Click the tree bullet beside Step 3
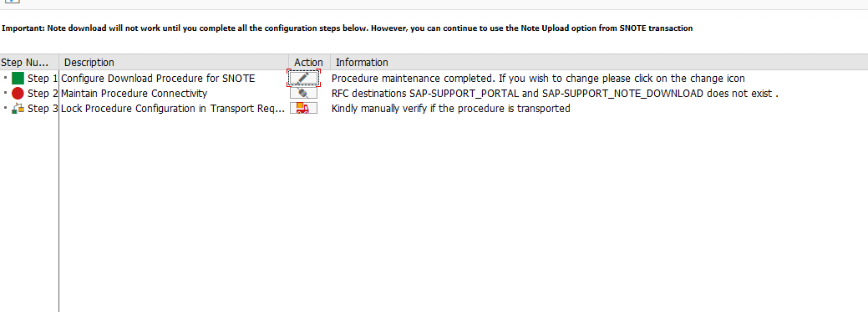 pyautogui.click(x=6, y=108)
